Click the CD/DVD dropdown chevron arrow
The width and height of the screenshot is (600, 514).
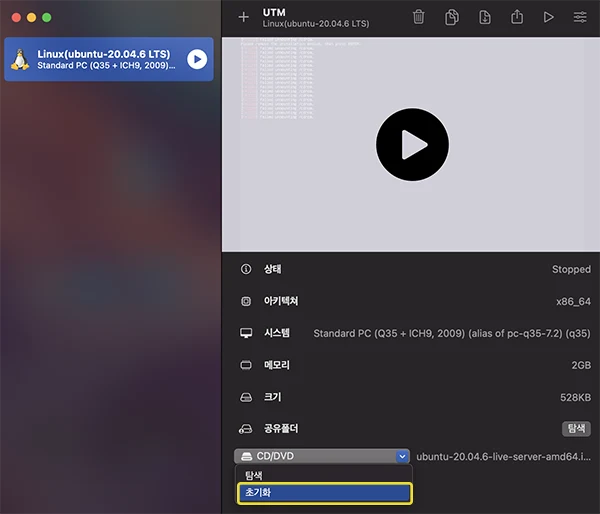click(402, 456)
